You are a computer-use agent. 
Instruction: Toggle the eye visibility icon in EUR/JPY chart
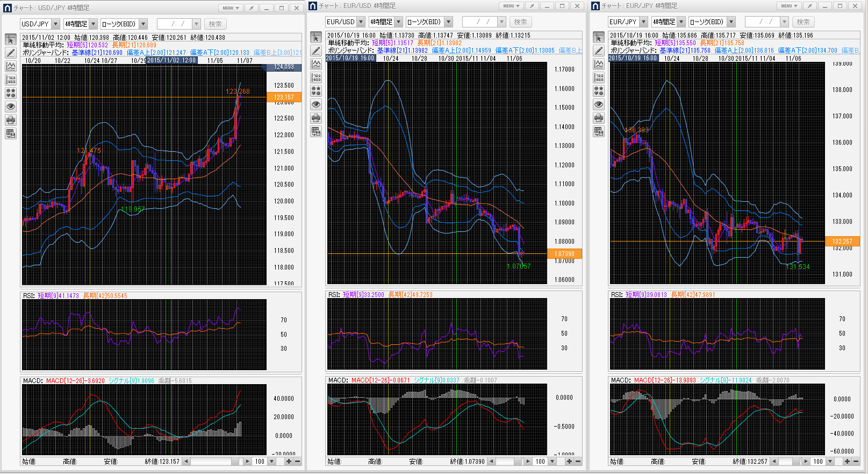click(599, 104)
